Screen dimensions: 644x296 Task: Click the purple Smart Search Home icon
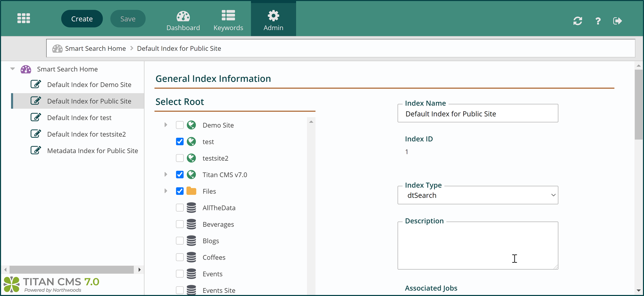[x=26, y=69]
